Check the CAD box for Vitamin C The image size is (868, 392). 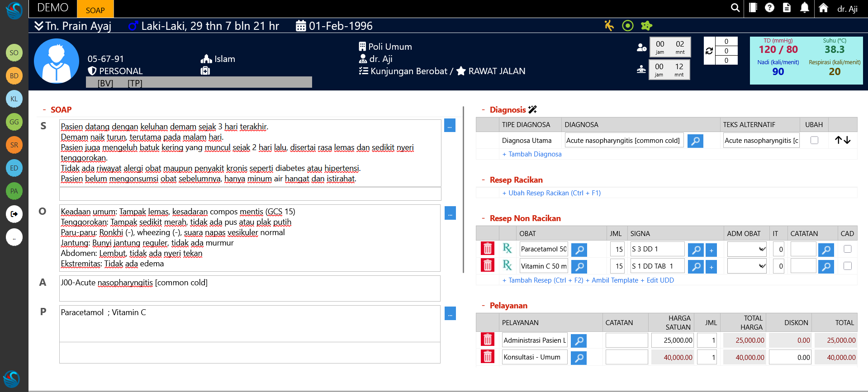coord(847,266)
